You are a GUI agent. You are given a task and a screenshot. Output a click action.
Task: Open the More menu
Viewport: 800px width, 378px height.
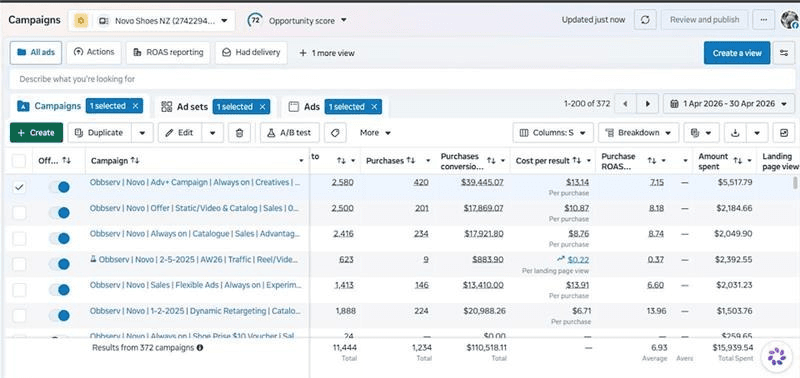(375, 133)
